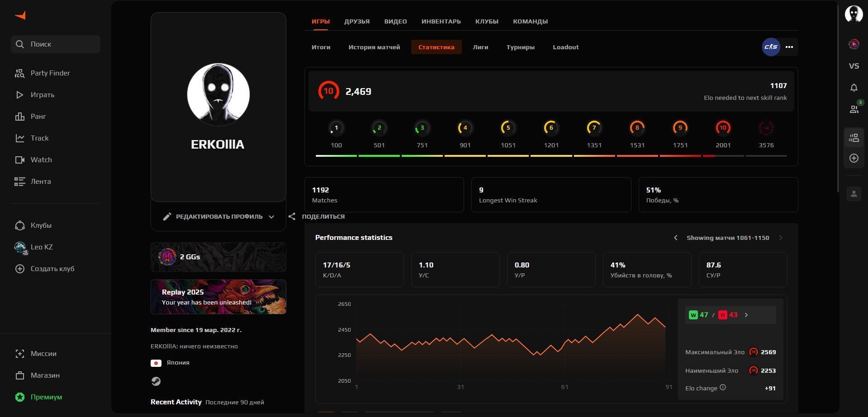The width and height of the screenshot is (868, 417).
Task: Click the plus icon in right sidebar
Action: [x=854, y=158]
